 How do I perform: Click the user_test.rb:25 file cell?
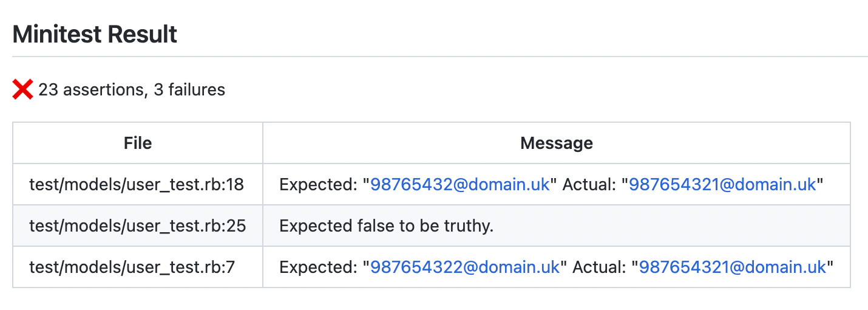(x=138, y=226)
